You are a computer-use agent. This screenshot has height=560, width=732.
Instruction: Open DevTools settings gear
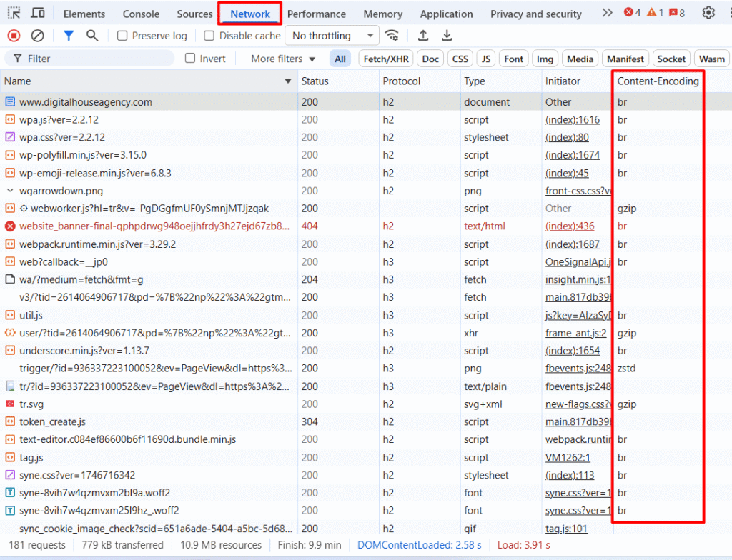click(x=708, y=13)
